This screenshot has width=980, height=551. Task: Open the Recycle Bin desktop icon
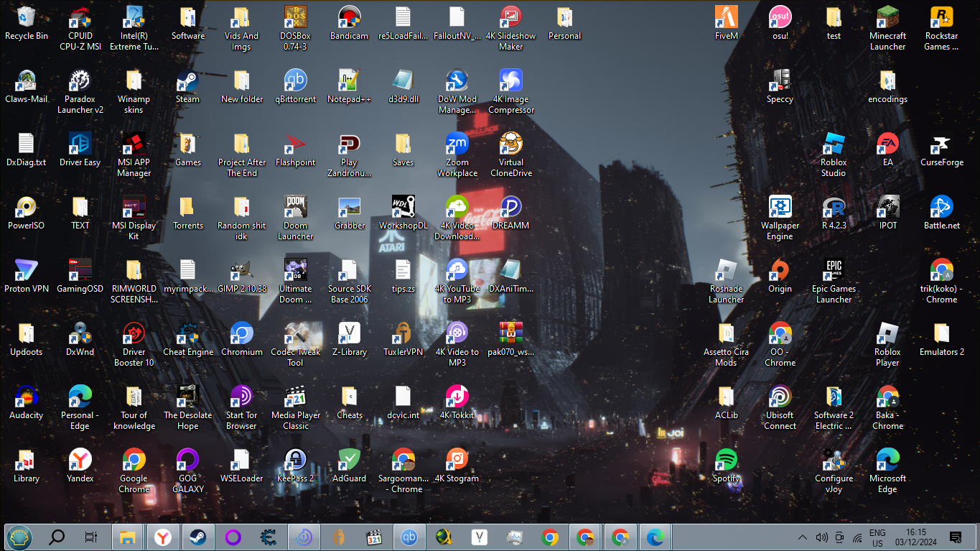pyautogui.click(x=27, y=24)
